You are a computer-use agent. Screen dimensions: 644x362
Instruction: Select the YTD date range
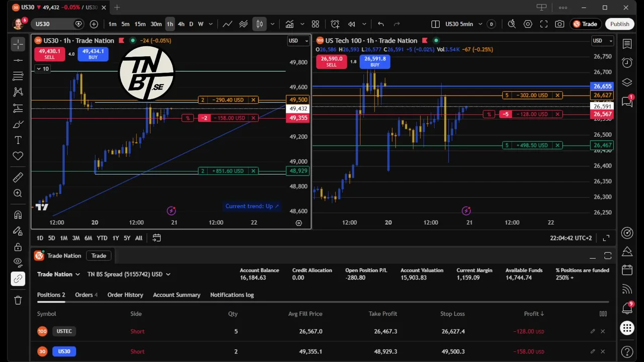coord(102,238)
